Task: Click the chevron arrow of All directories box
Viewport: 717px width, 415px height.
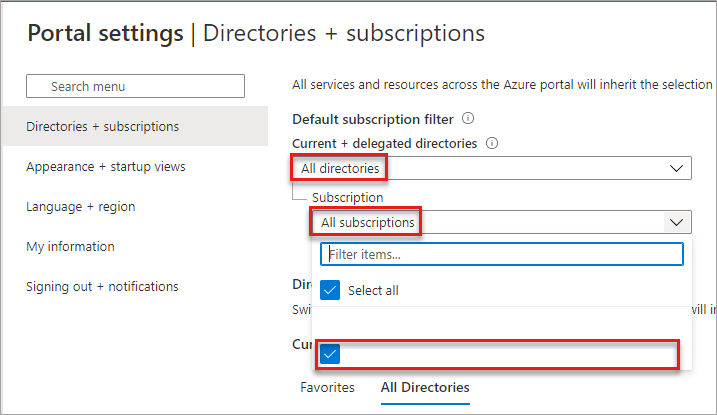Action: (677, 168)
